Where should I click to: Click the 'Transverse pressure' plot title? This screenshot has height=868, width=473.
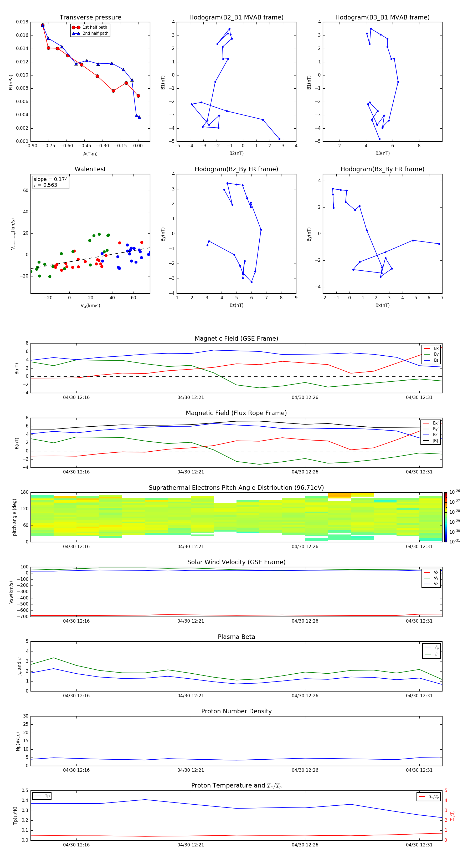coord(90,18)
